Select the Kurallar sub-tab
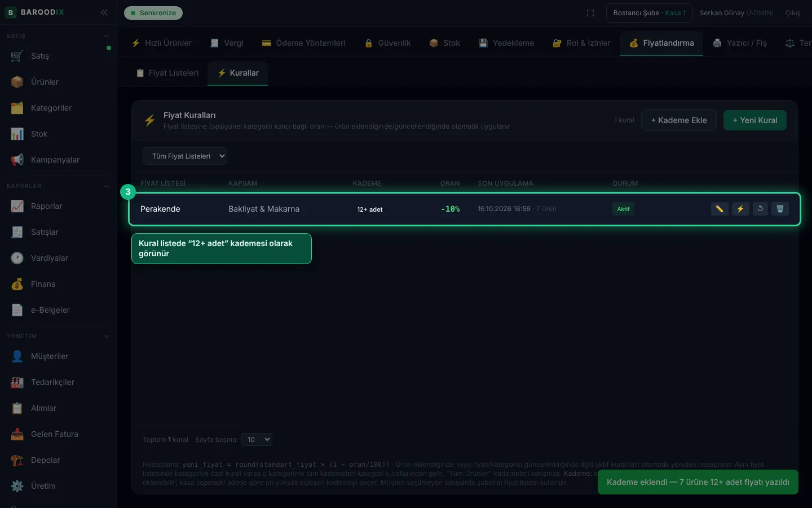The image size is (812, 508). 238,73
